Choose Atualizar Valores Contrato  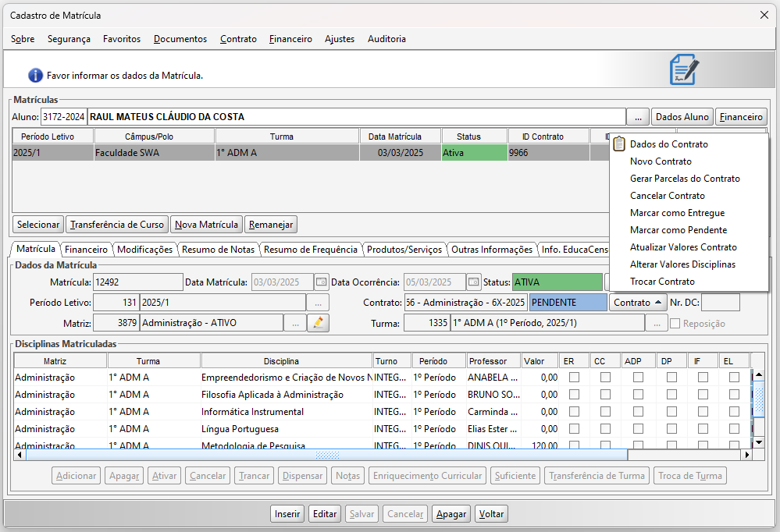tap(689, 247)
